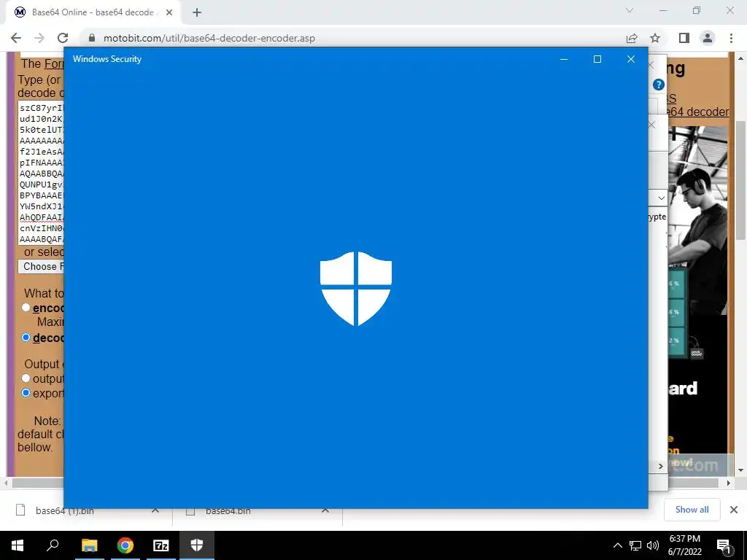Viewport: 747px width, 560px height.
Task: Open 7-Zip from the taskbar
Action: pyautogui.click(x=161, y=545)
